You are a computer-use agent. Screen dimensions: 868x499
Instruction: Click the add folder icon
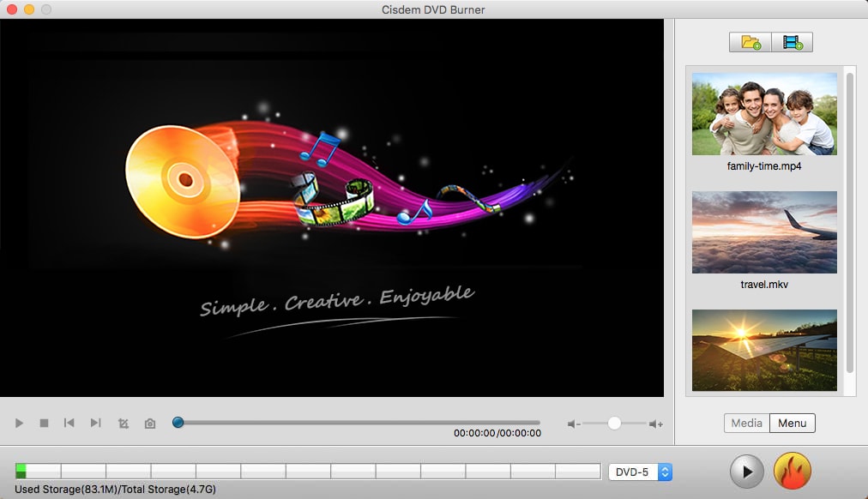750,42
